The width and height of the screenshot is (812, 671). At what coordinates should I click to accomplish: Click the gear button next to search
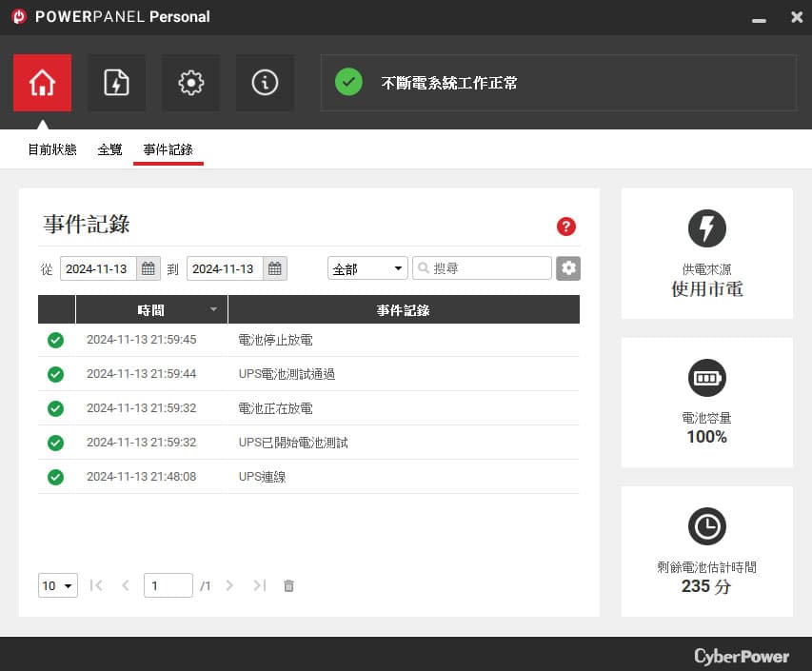(x=568, y=268)
